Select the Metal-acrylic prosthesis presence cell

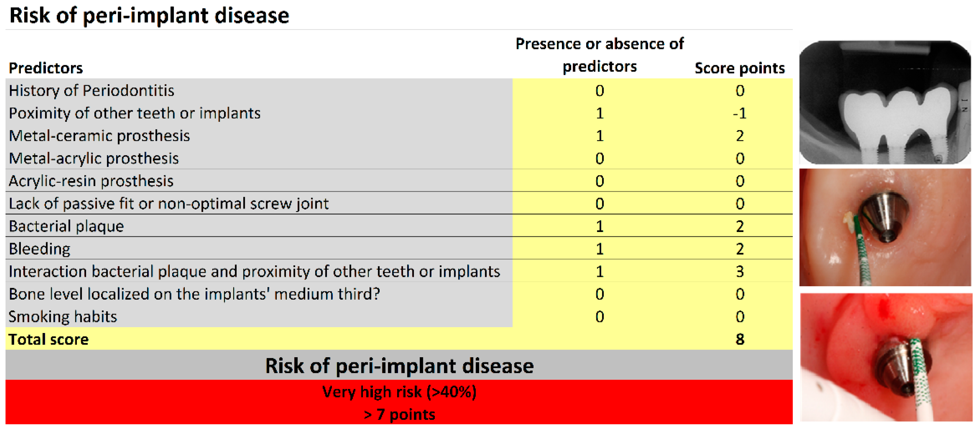coord(599,159)
